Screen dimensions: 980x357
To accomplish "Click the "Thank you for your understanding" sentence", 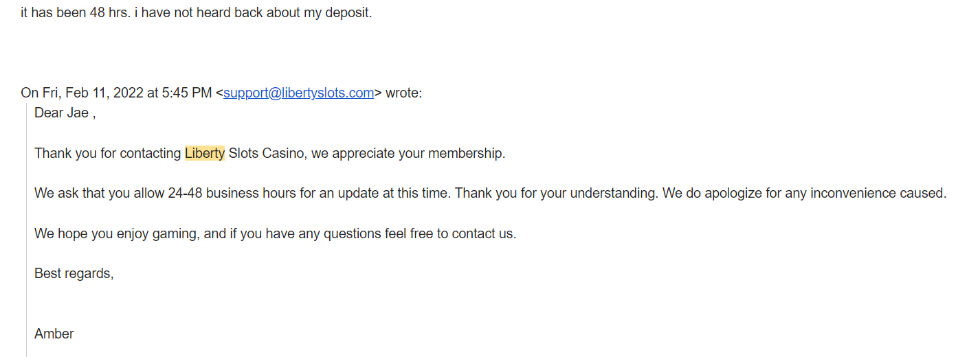I will [556, 193].
